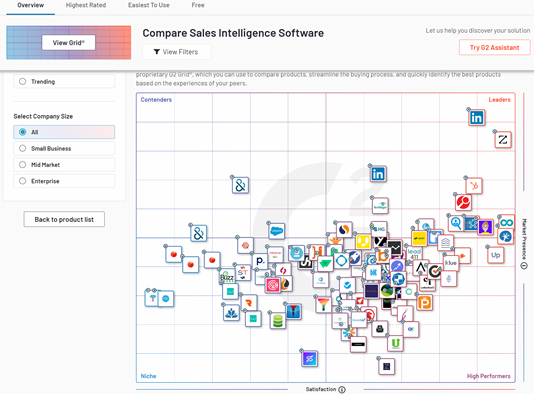Click the klue logo marker

click(451, 263)
